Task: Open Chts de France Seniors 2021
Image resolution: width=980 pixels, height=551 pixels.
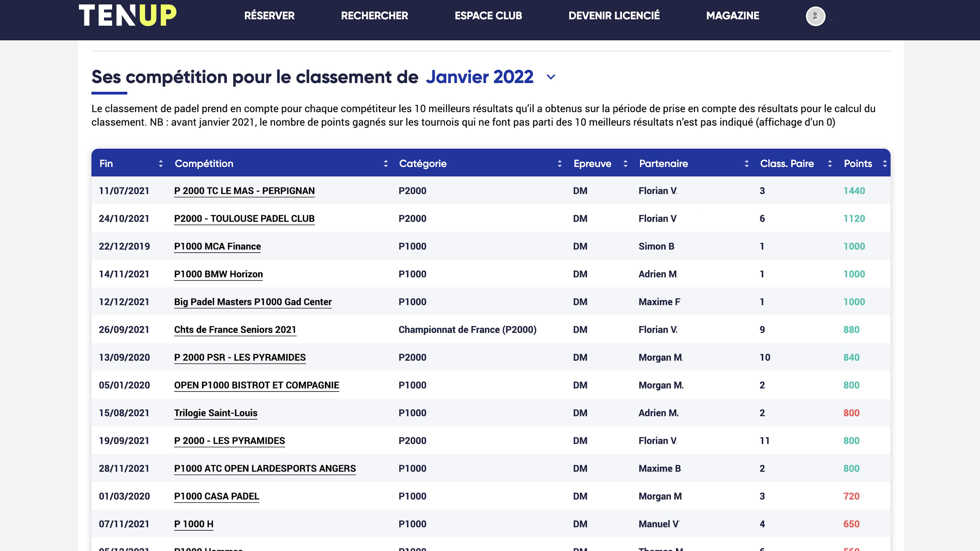Action: click(235, 330)
